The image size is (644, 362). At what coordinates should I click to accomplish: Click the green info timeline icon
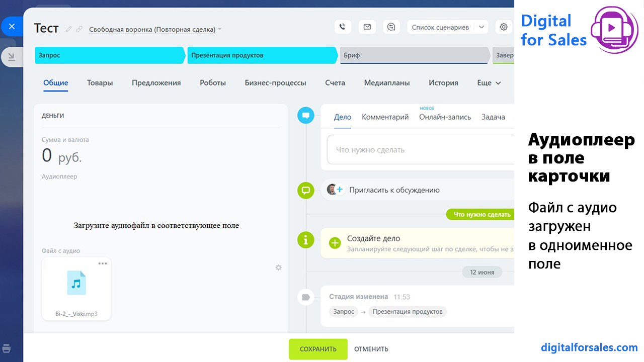(x=305, y=239)
